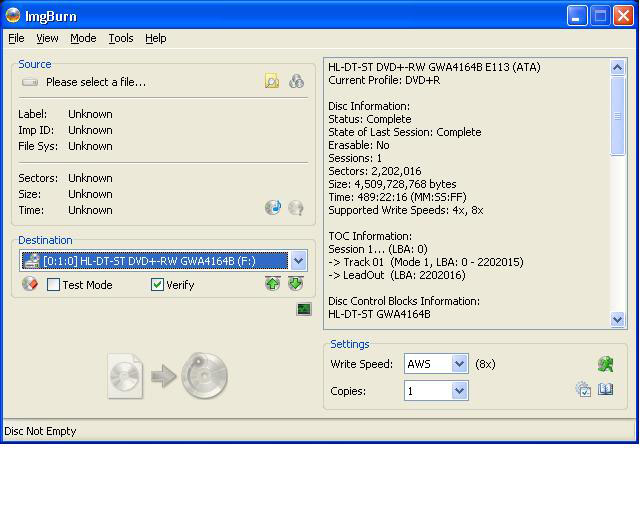Screen dimensions: 640x512
Task: Open the View menu
Action: 47,38
